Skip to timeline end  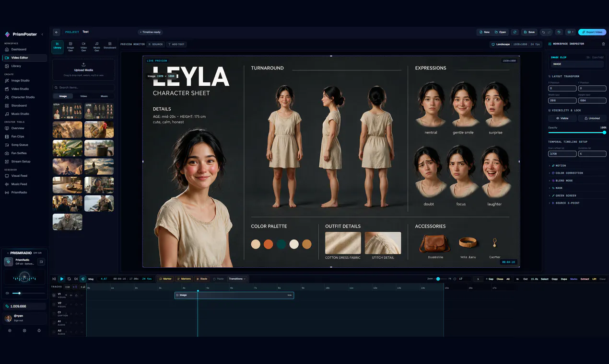click(x=76, y=279)
